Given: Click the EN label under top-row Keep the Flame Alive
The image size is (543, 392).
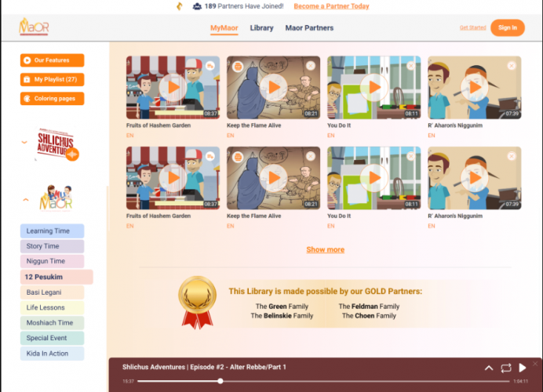Looking at the screenshot, I should tap(230, 136).
